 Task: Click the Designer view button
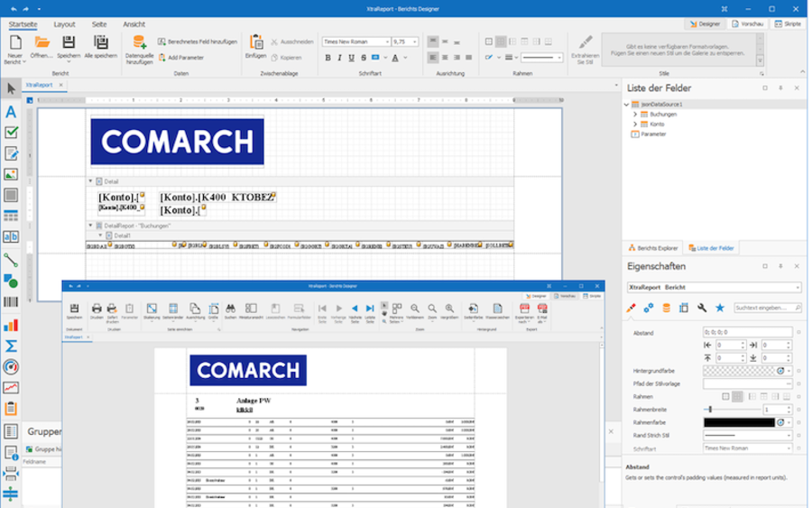click(705, 23)
